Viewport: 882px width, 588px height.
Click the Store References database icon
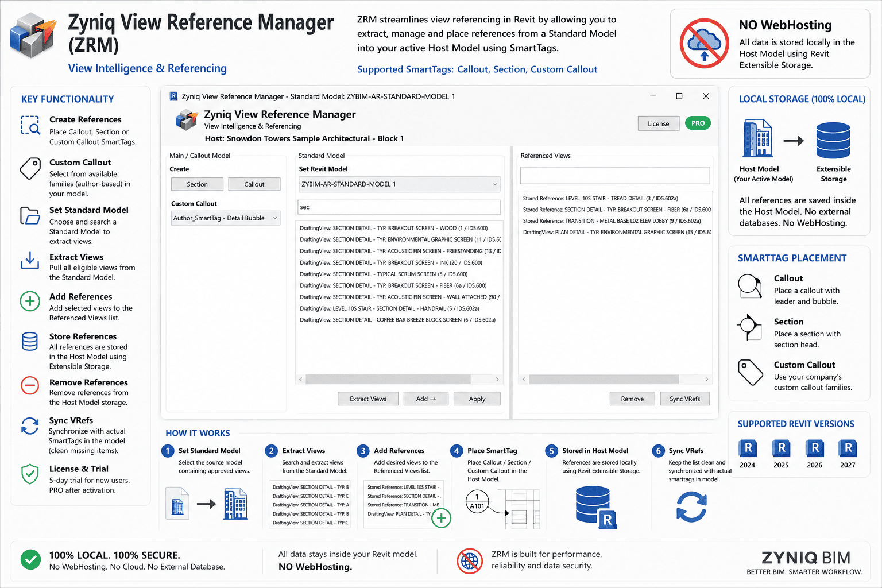(30, 341)
